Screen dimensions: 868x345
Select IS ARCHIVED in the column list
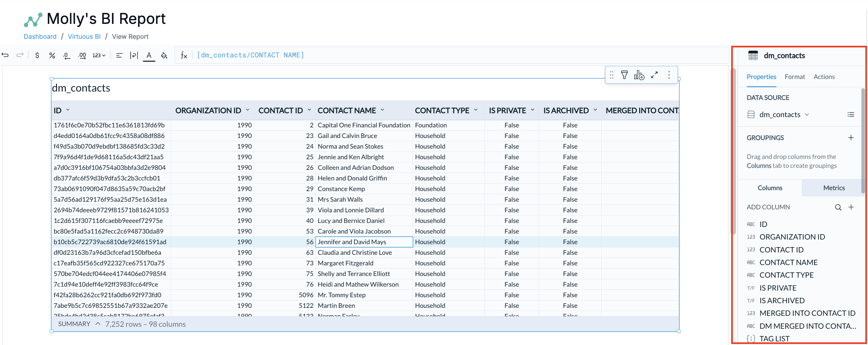pos(782,301)
